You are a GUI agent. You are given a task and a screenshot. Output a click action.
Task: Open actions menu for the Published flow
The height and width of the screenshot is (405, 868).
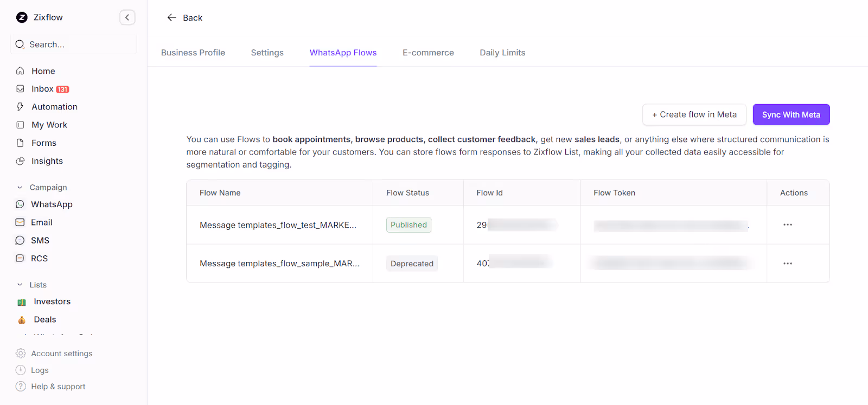[788, 224]
